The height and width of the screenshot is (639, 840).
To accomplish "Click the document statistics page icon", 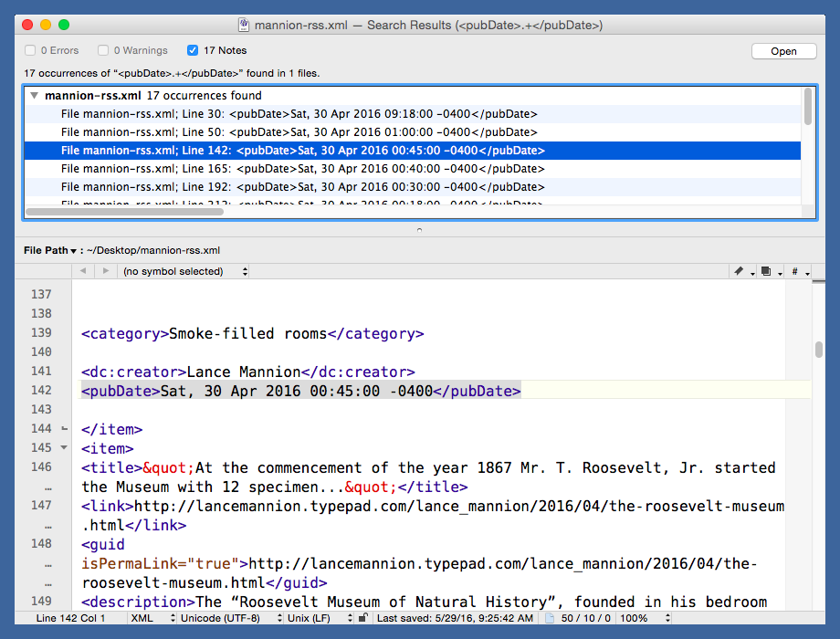I will point(550,618).
